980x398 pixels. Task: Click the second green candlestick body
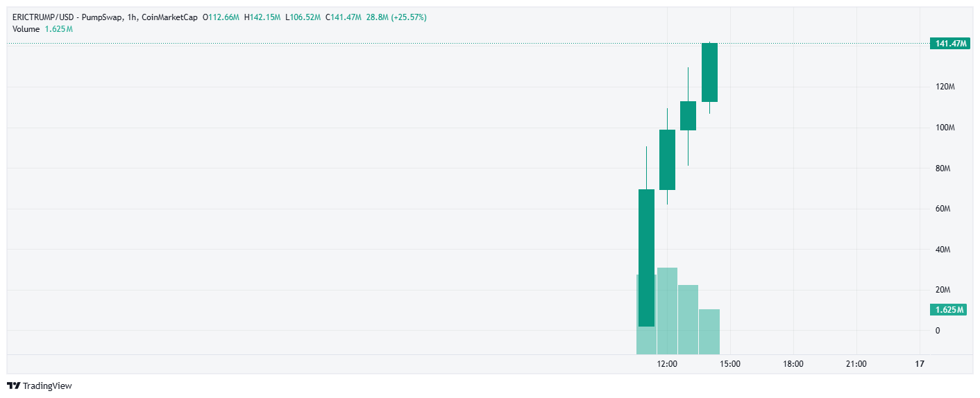tap(667, 159)
